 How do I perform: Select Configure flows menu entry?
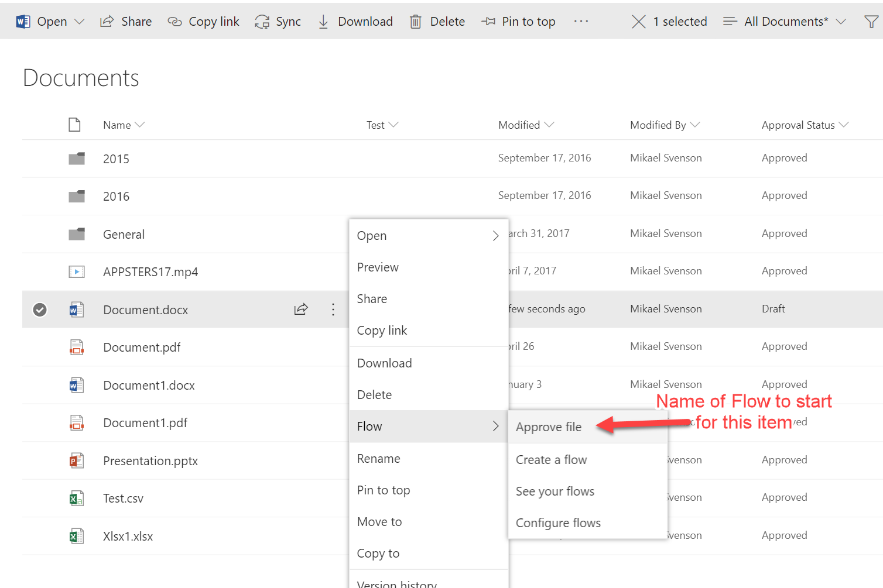click(x=558, y=523)
